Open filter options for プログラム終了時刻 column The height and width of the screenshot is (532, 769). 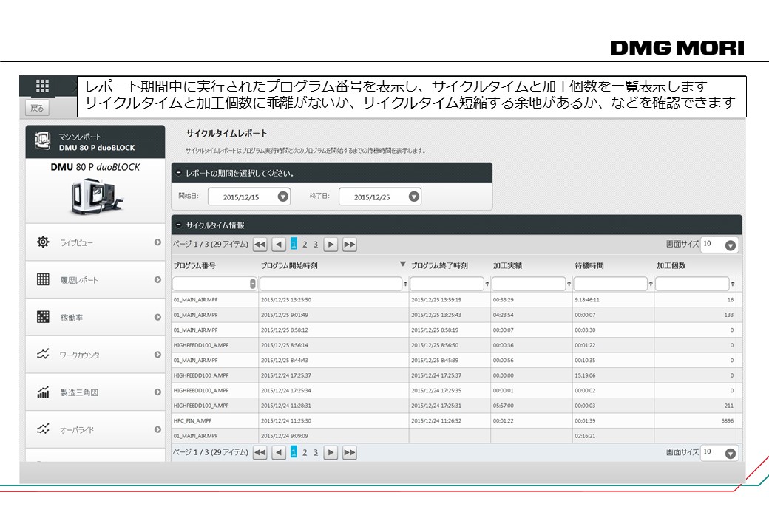point(487,284)
